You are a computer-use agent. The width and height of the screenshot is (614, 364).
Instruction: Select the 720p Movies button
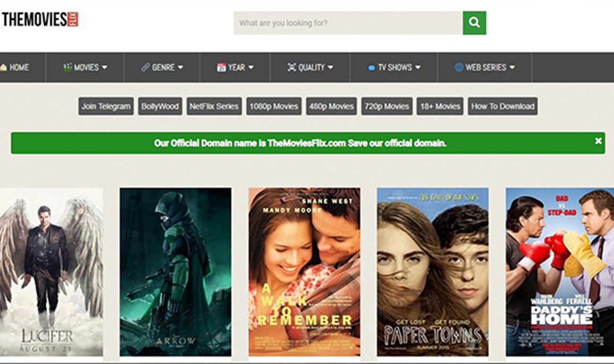[x=387, y=106]
